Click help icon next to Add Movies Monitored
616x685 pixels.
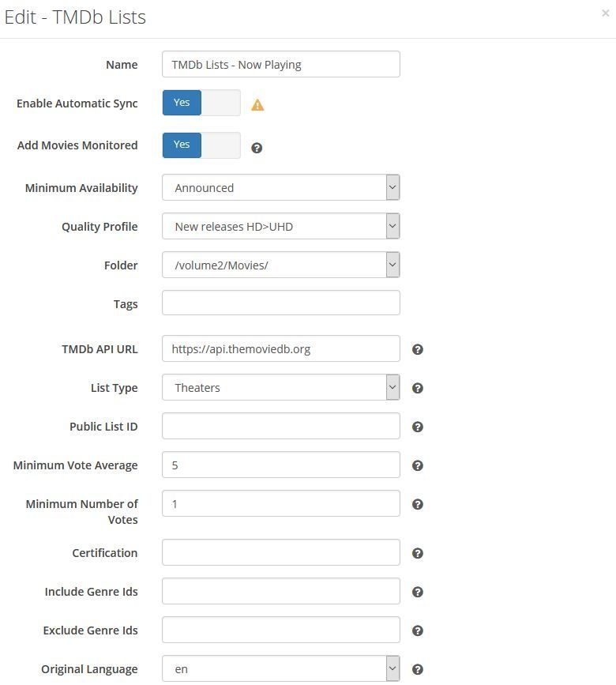pos(257,148)
